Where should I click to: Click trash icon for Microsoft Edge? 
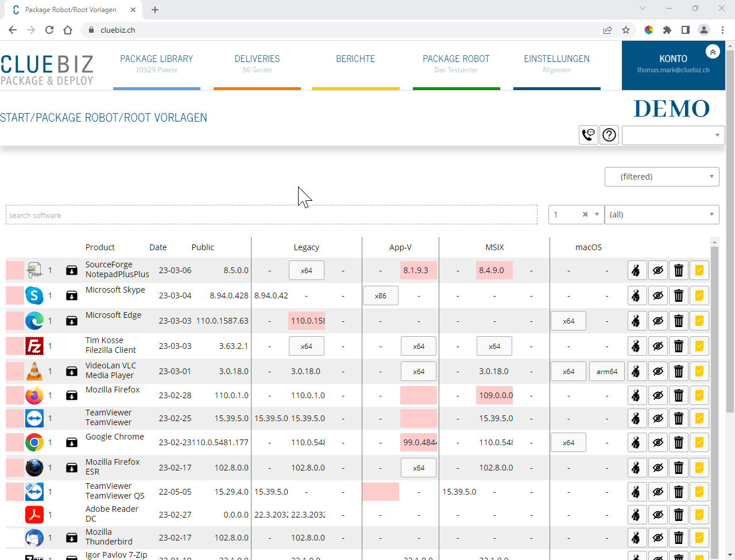(x=678, y=321)
